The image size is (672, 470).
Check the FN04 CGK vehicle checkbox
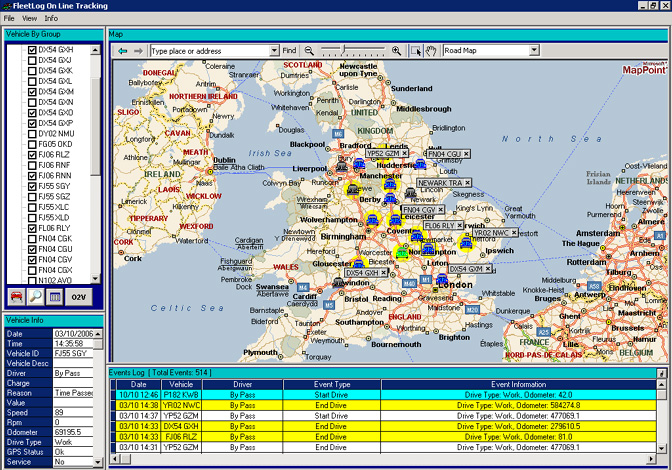[32, 239]
